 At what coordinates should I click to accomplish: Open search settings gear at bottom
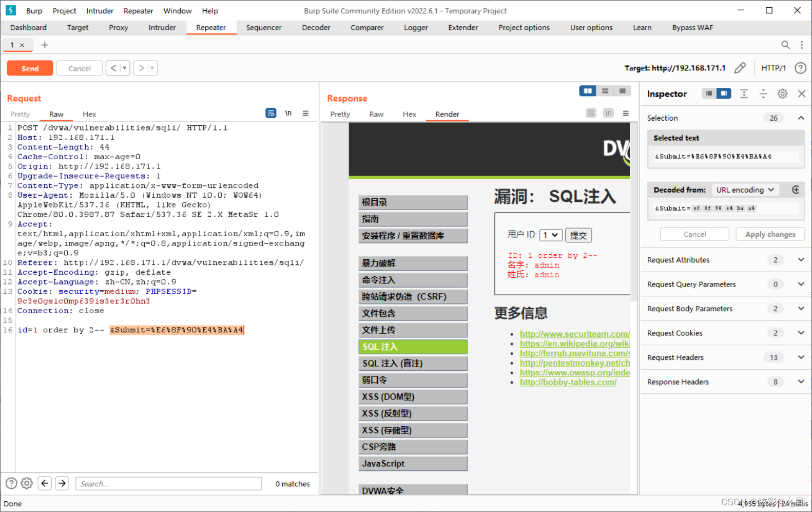pos(27,483)
